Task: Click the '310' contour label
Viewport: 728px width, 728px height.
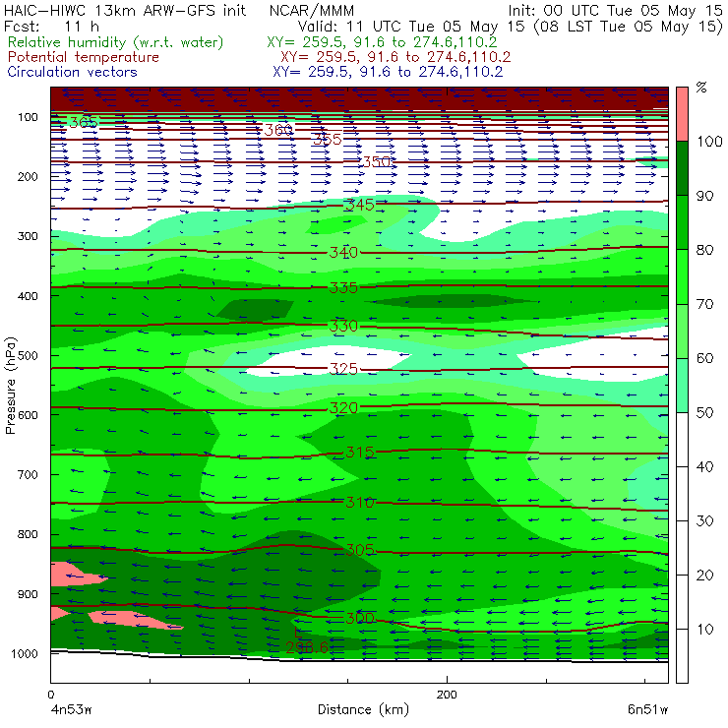Action: pos(359,502)
